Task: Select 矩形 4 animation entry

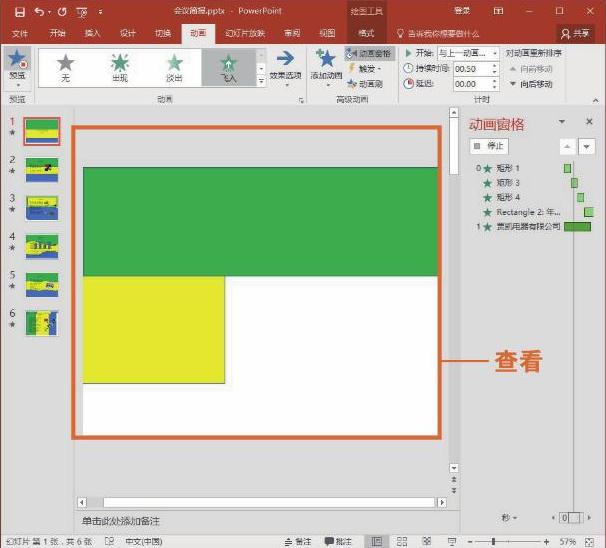Action: [x=533, y=197]
